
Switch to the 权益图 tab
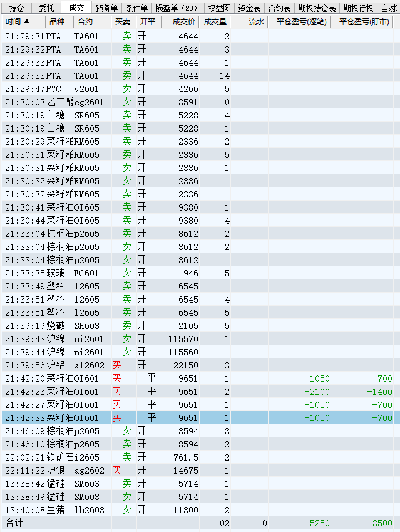click(219, 8)
